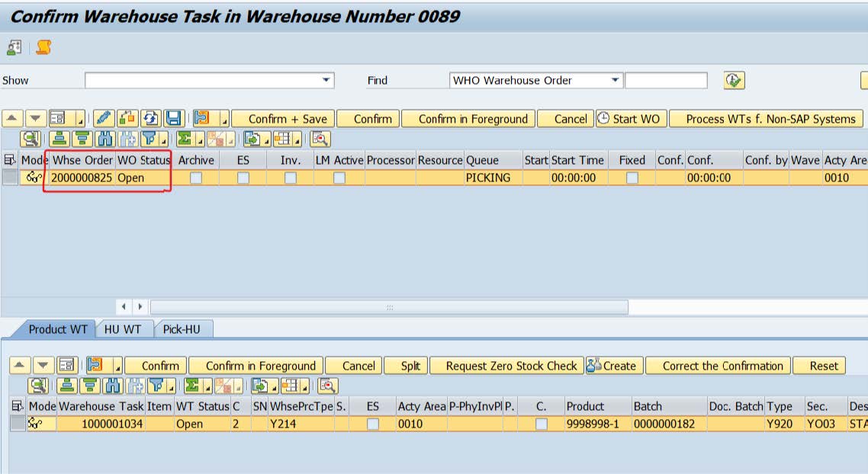Check the Fixed checkbox in warehouse order row

[632, 178]
